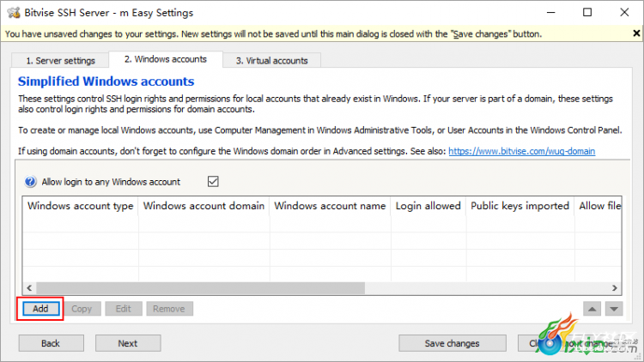This screenshot has width=644, height=362.
Task: Click the Bitvise SSH Server title icon
Action: point(14,13)
